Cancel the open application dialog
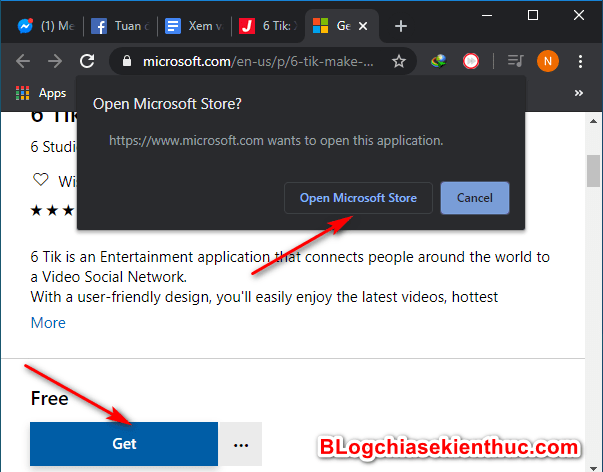 click(475, 198)
